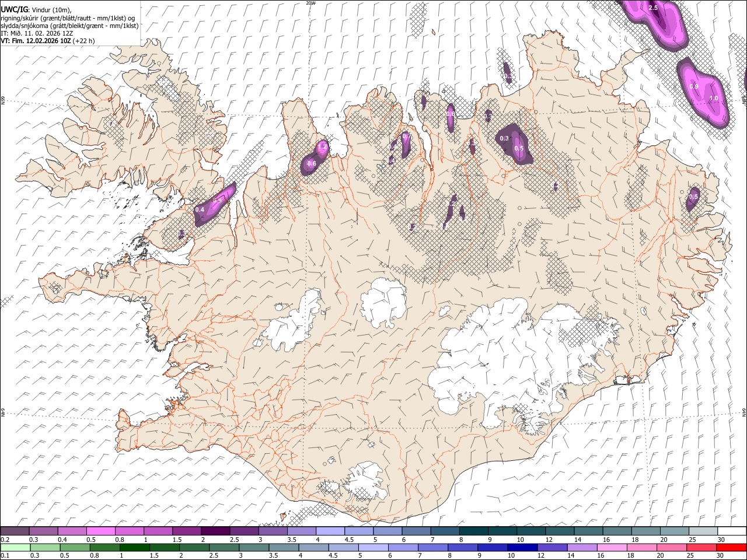Screen dimensions: 747x560
Task: Click the light pink swatch labeled 16 in bottom row
Action: pos(611,547)
